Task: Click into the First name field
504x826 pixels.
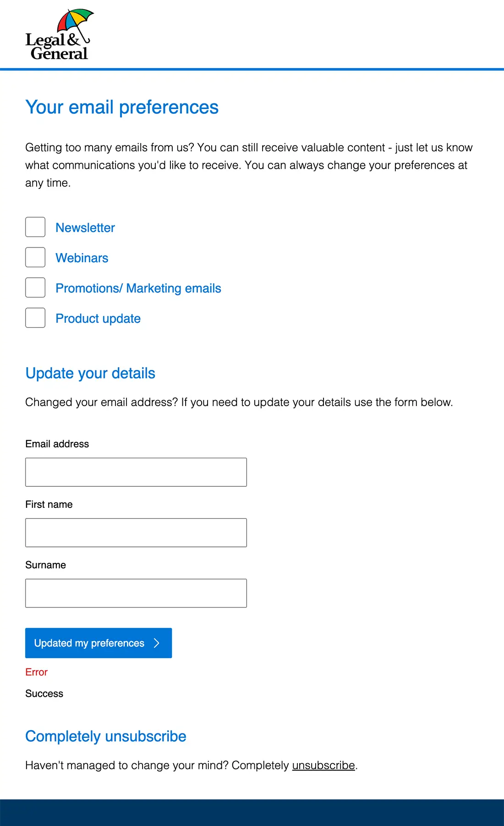Action: [136, 533]
